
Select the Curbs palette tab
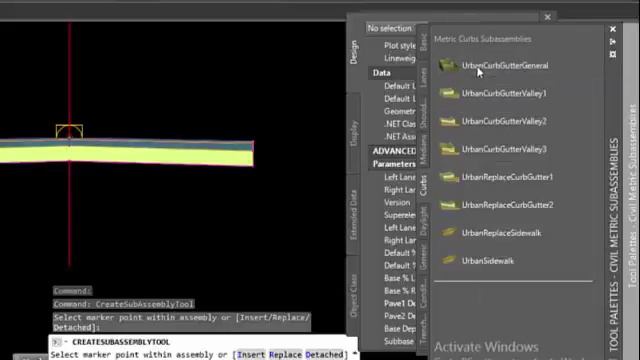point(423,185)
